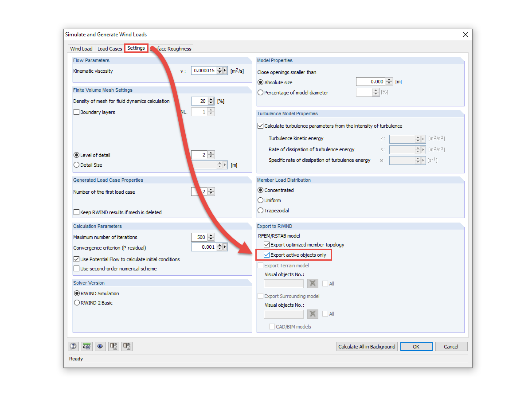This screenshot has height=399, width=532.
Task: Enable the Boundary layers checkbox
Action: coord(76,112)
